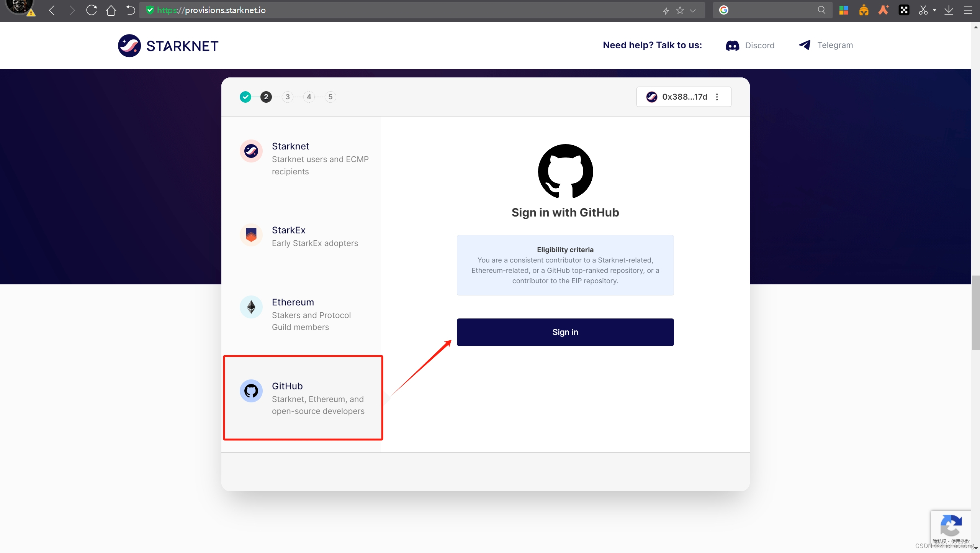980x553 pixels.
Task: Click wallet address 0x388...17d
Action: tap(684, 97)
